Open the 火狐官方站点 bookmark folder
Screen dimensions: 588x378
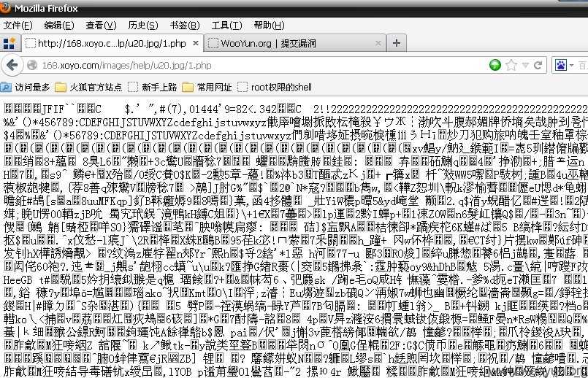click(x=88, y=88)
